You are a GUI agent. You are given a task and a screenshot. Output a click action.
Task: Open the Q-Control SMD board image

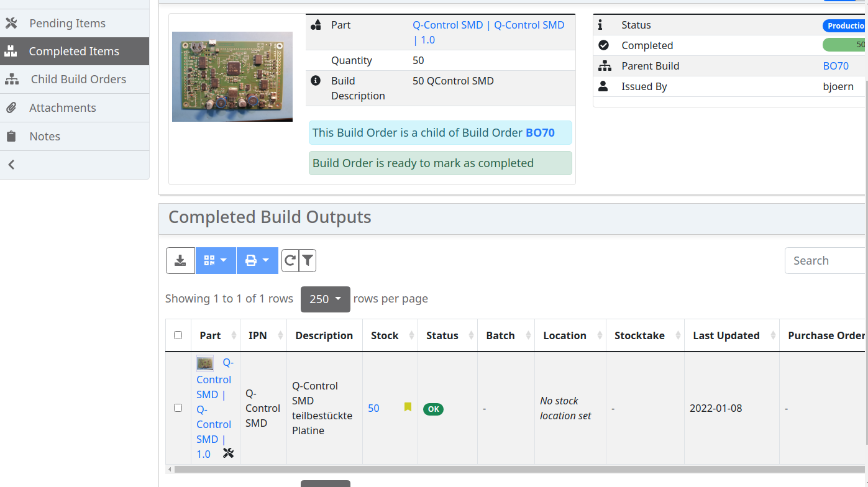coord(232,76)
